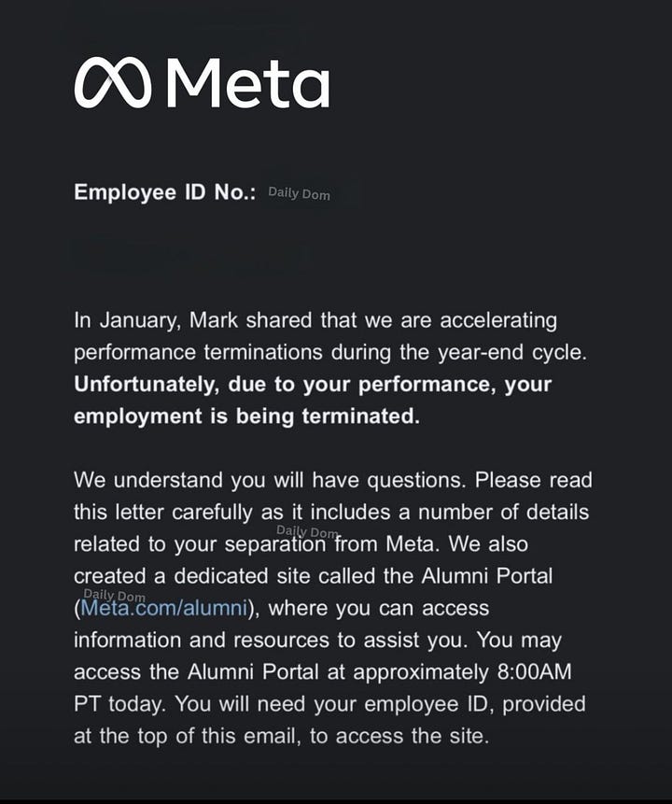Click the Employee ID No. label

pos(164,192)
